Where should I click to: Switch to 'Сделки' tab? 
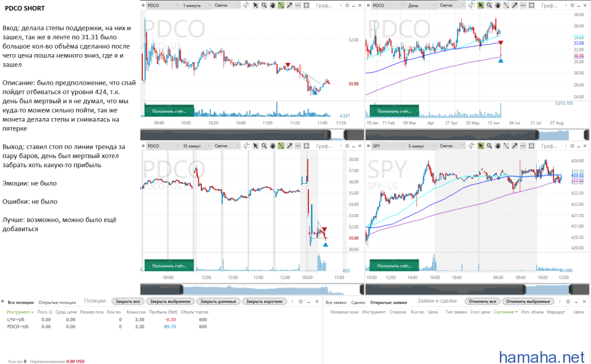358,303
